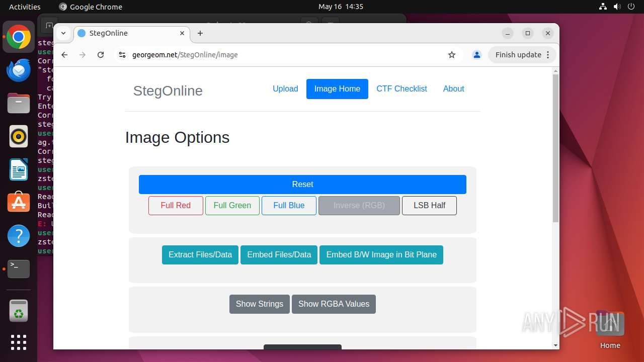The width and height of the screenshot is (644, 362).
Task: Click the blue Reset button
Action: pos(302,185)
